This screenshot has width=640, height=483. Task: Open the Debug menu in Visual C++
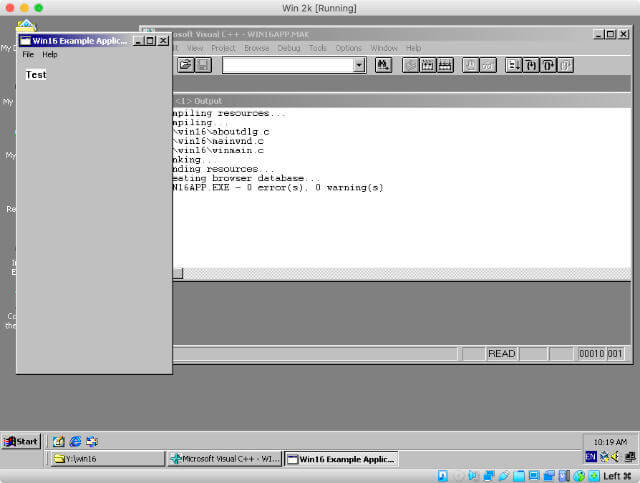(289, 48)
